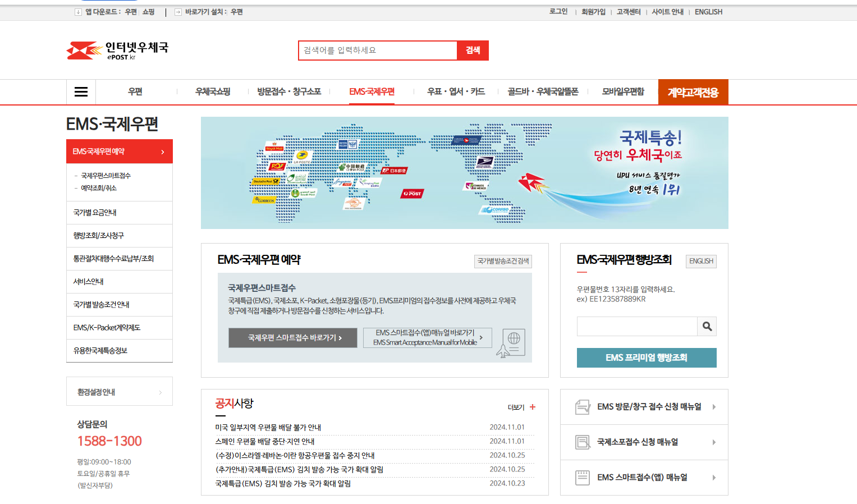Image resolution: width=857 pixels, height=504 pixels.
Task: Open arrow for 국제소포접수 신청 매뉴얼
Action: [x=714, y=442]
